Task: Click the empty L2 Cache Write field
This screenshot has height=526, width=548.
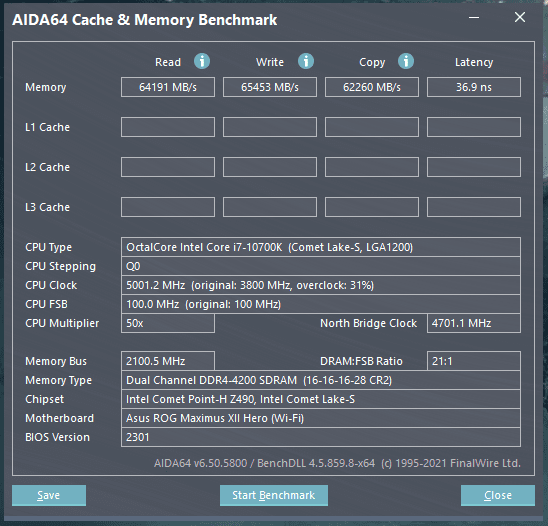Action: pos(270,167)
